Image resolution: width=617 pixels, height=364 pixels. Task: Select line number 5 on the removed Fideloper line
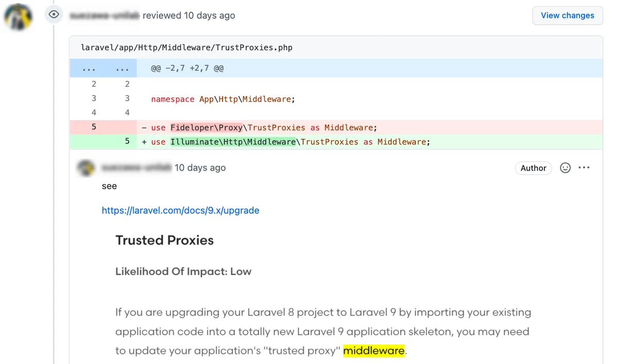click(x=94, y=127)
